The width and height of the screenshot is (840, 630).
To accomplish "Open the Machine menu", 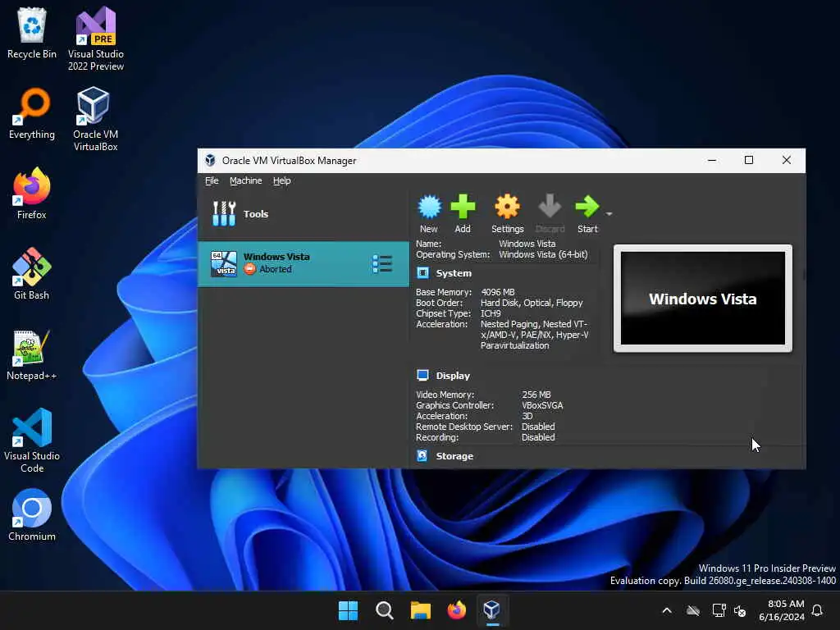I will point(246,180).
